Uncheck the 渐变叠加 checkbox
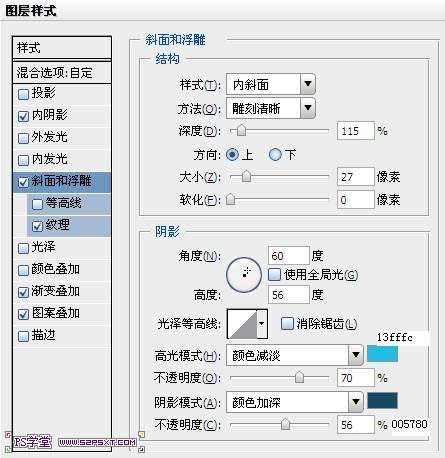 (23, 292)
